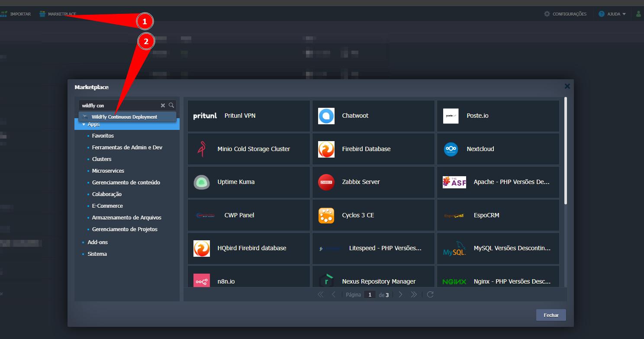
Task: Click the Chatwoot app icon
Action: click(x=326, y=116)
